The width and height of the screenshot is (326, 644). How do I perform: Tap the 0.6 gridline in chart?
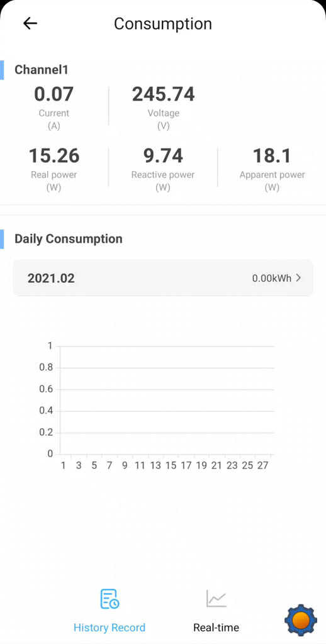[167, 389]
